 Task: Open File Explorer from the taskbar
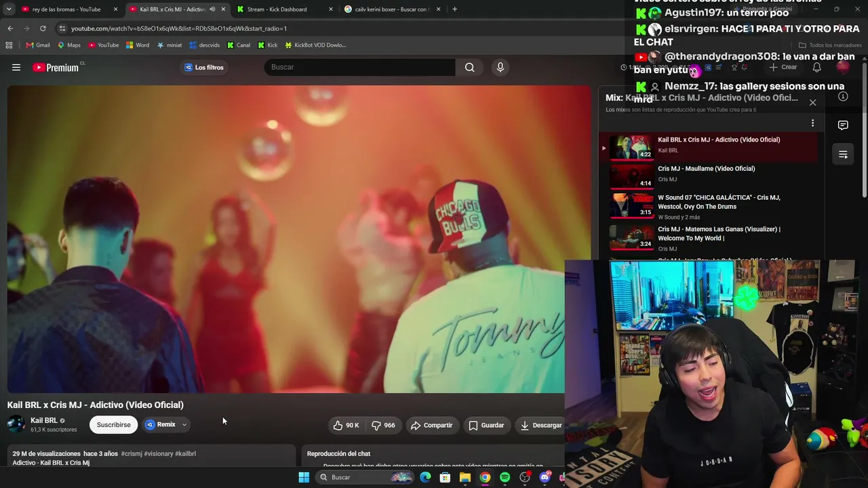(465, 477)
